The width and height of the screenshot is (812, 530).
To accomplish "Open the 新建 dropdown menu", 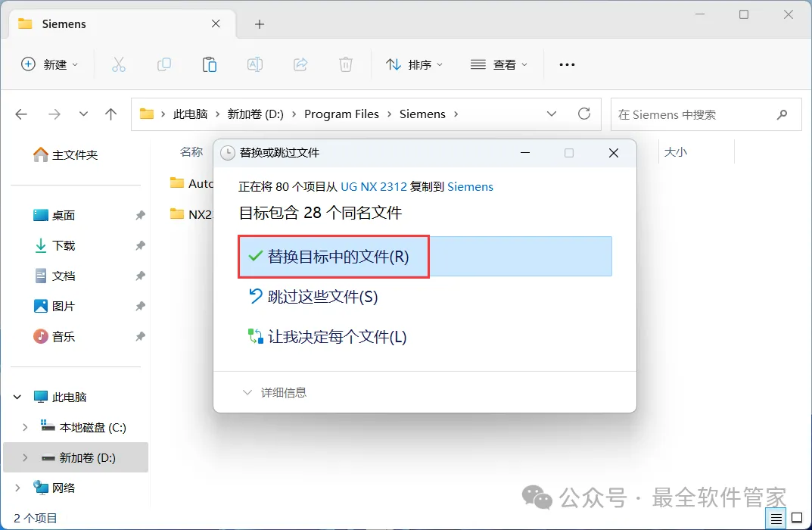I will (x=50, y=65).
